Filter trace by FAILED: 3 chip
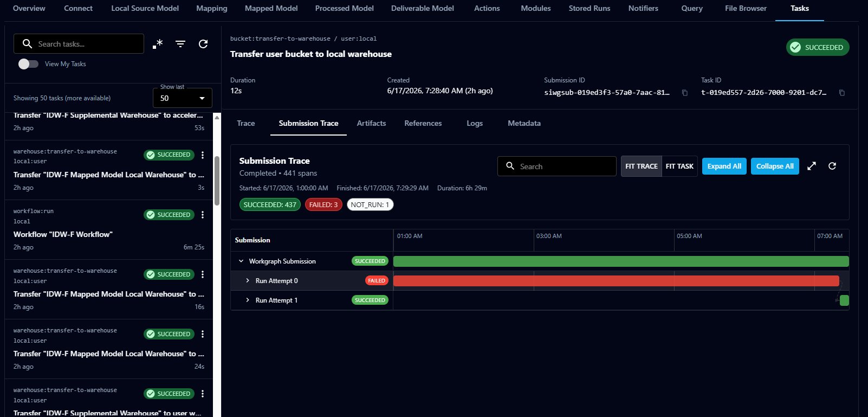 [x=323, y=204]
